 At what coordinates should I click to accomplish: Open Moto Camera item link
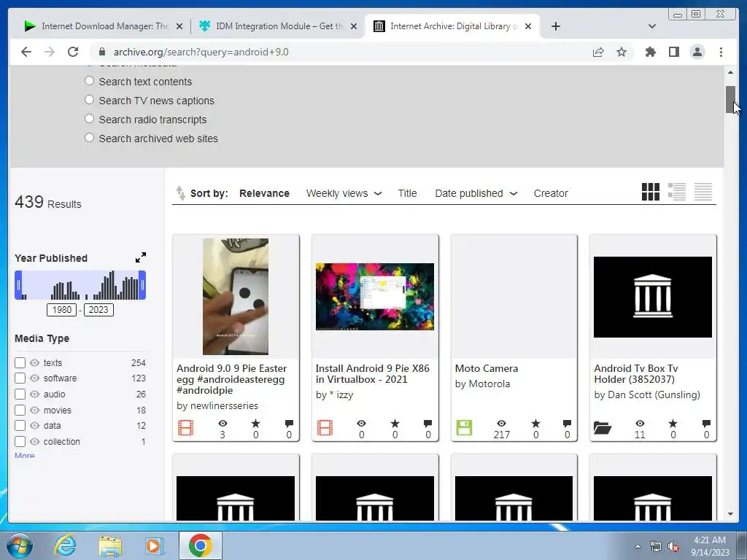487,368
